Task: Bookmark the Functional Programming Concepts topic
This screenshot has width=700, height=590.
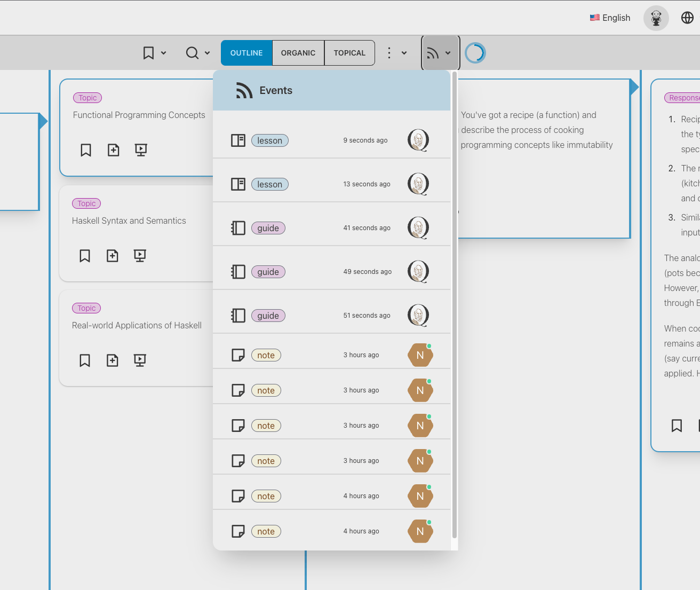Action: (86, 150)
